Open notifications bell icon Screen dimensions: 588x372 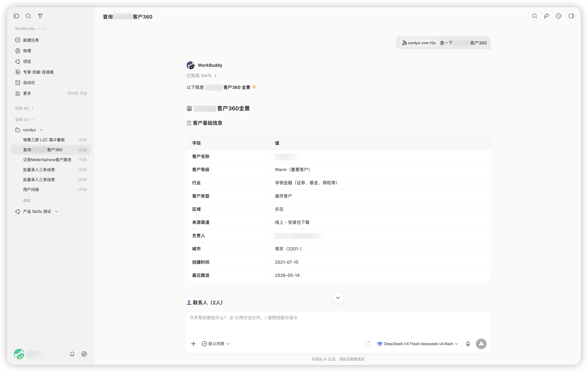[x=72, y=354]
